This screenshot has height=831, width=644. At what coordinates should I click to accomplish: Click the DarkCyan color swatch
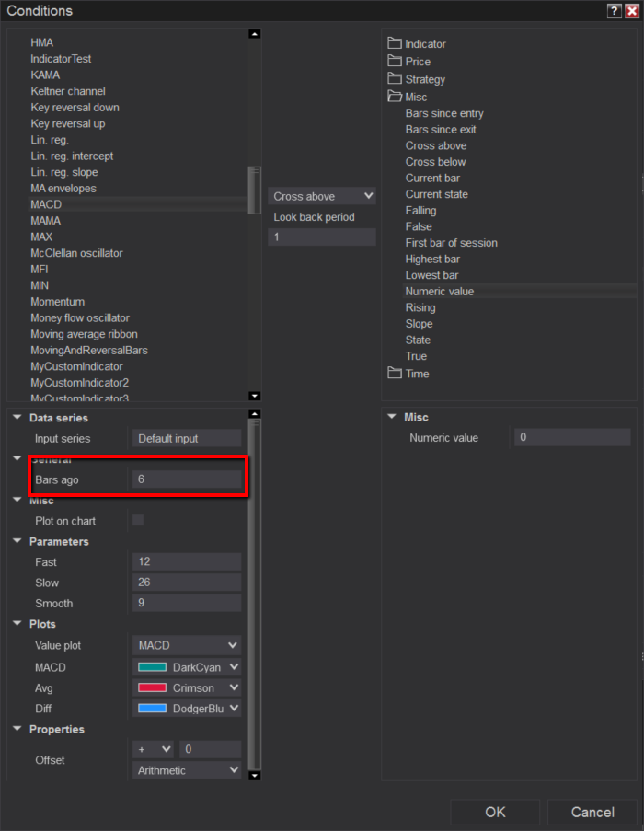tap(152, 666)
